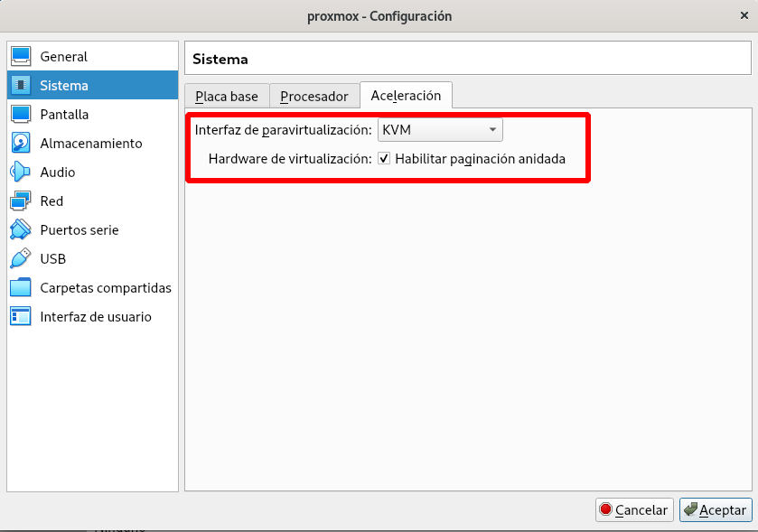Click the Sistema chip icon
758x532 pixels.
(21, 86)
